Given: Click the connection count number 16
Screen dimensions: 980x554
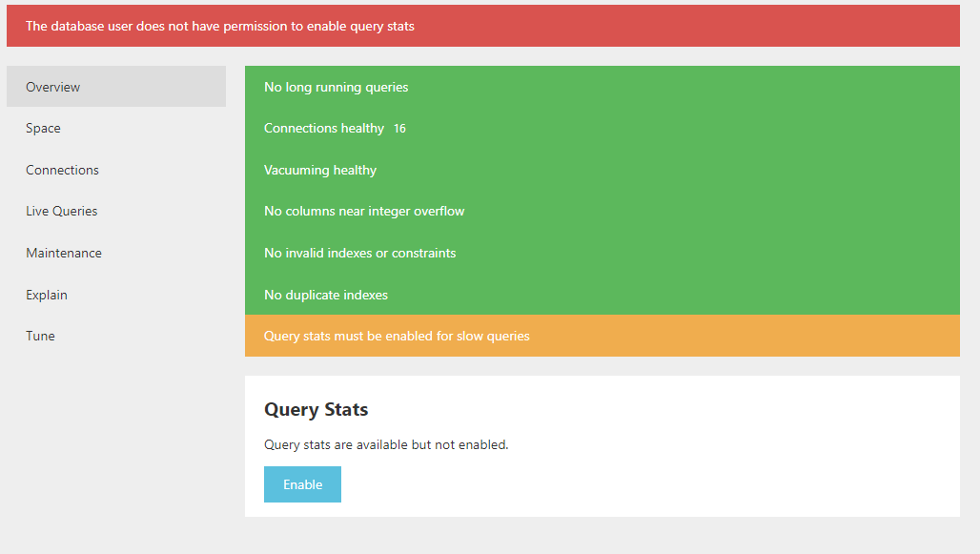Looking at the screenshot, I should [x=399, y=129].
